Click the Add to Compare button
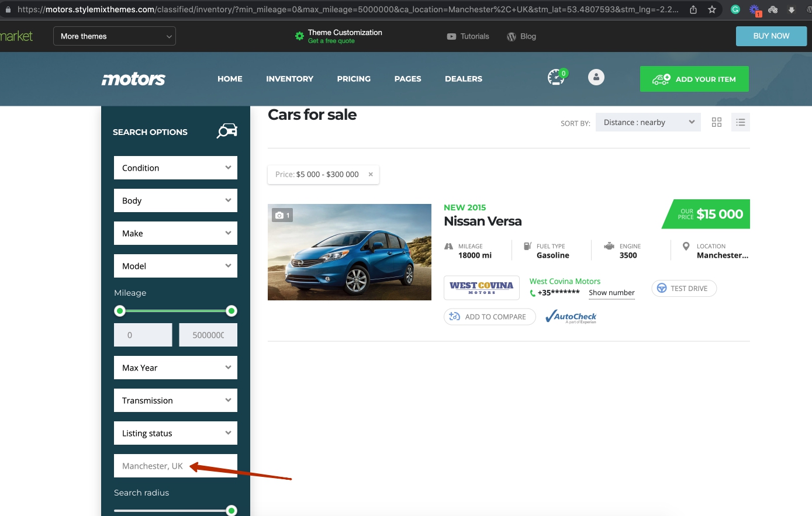Screen dimensions: 812x516 [x=489, y=317]
